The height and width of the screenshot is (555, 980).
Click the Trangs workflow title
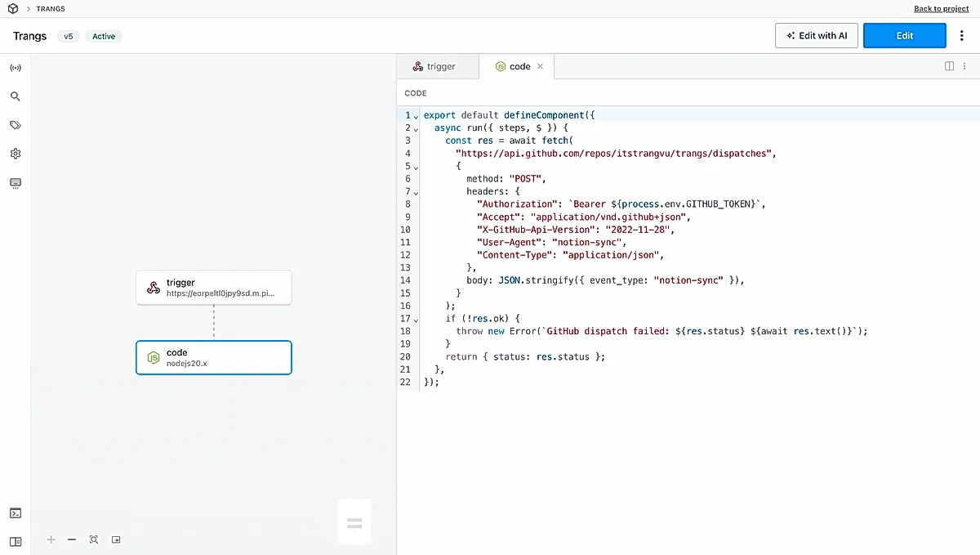[30, 36]
